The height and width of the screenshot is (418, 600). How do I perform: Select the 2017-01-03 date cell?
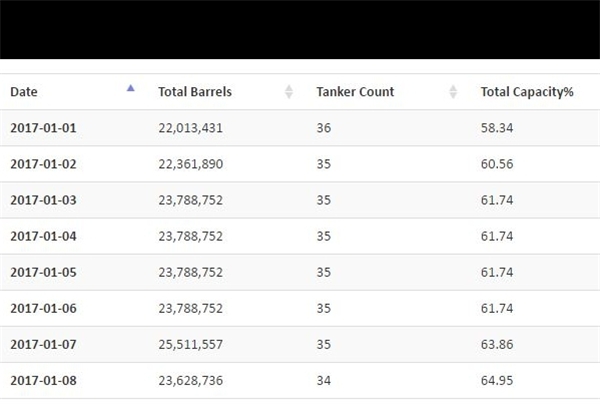[43, 200]
